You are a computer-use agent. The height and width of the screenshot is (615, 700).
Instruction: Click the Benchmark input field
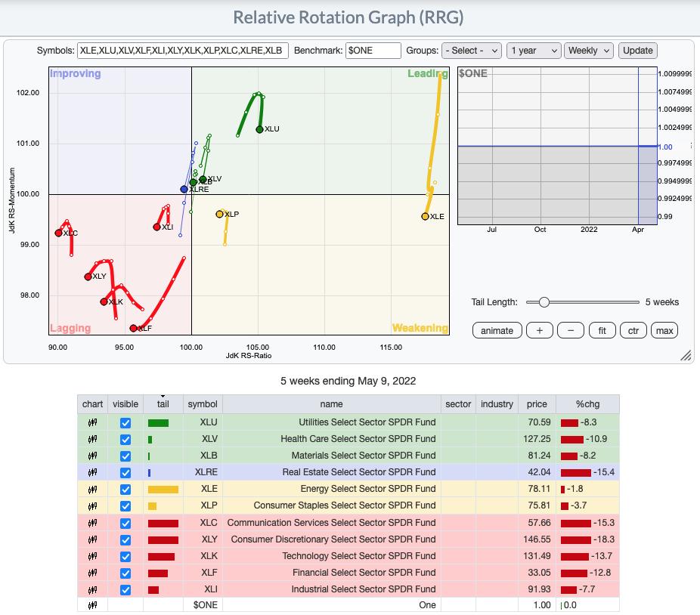coord(373,51)
